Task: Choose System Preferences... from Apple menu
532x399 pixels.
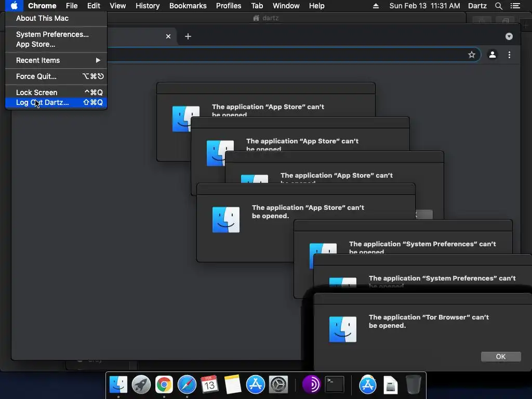Action: [56, 34]
